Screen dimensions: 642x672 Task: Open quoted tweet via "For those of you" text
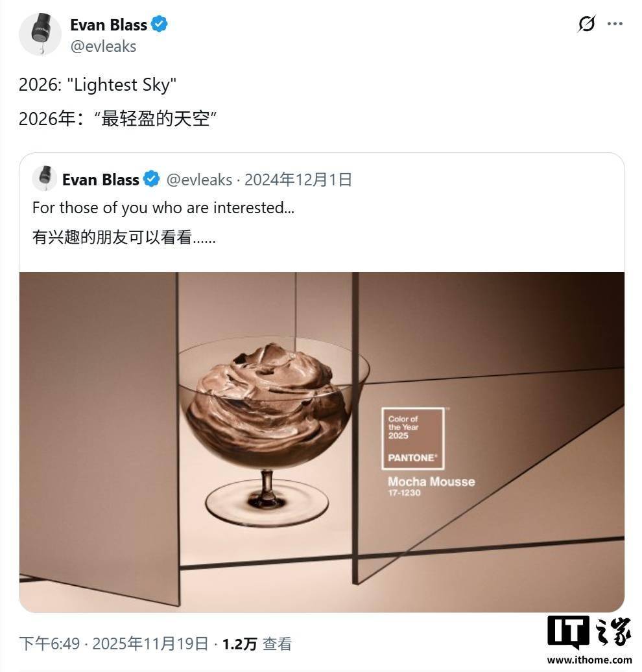pos(163,208)
